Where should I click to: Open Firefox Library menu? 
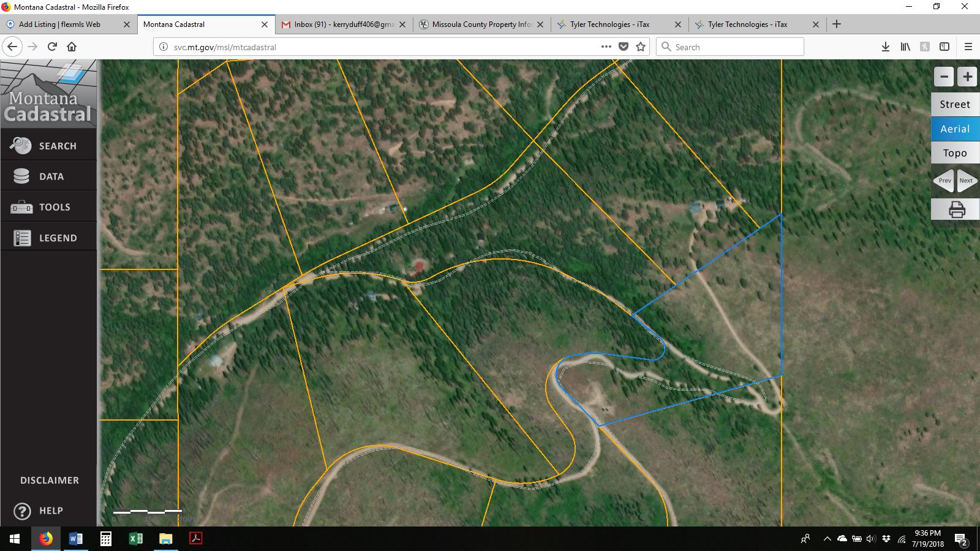tap(905, 47)
